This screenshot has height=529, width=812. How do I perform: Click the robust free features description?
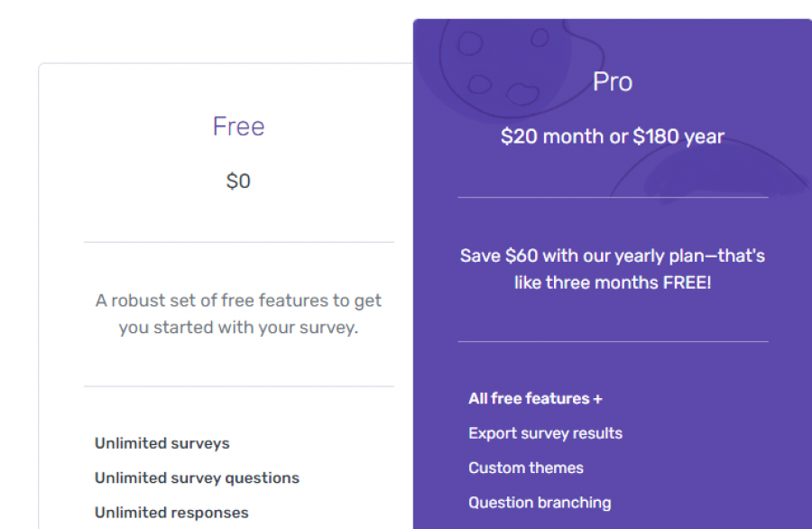click(x=238, y=313)
